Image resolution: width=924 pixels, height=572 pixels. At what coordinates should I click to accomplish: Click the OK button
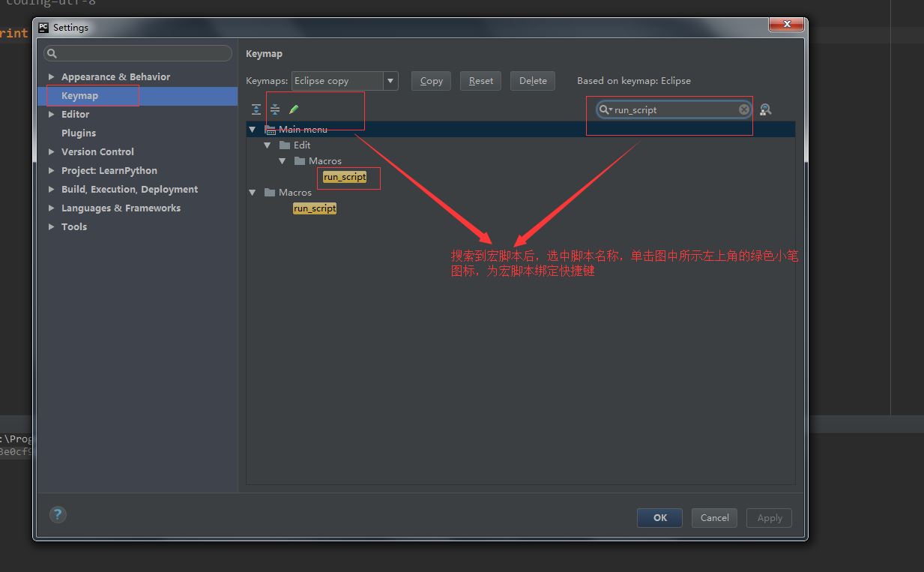pyautogui.click(x=659, y=518)
